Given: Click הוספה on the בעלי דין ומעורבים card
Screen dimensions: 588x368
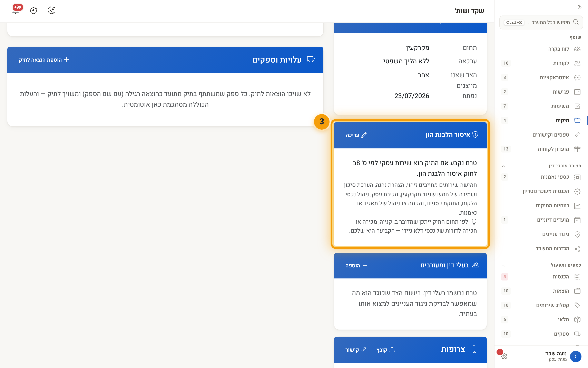Looking at the screenshot, I should tap(356, 266).
